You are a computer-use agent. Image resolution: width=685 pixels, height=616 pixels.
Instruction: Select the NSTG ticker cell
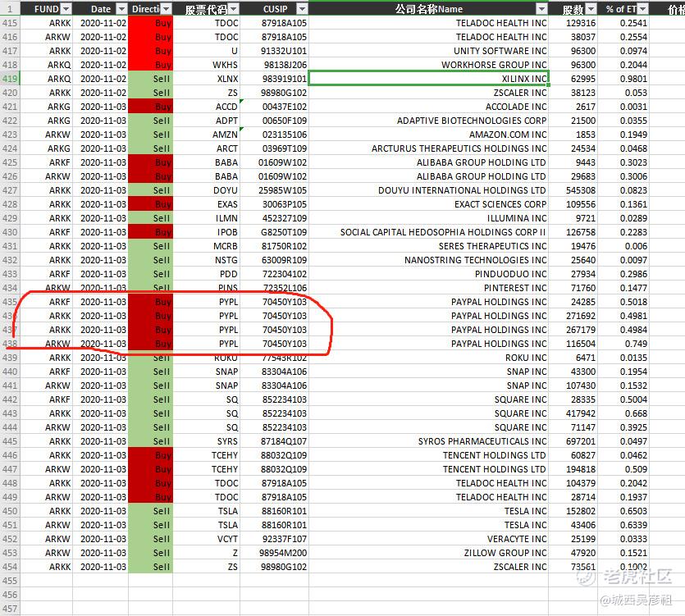pos(206,260)
